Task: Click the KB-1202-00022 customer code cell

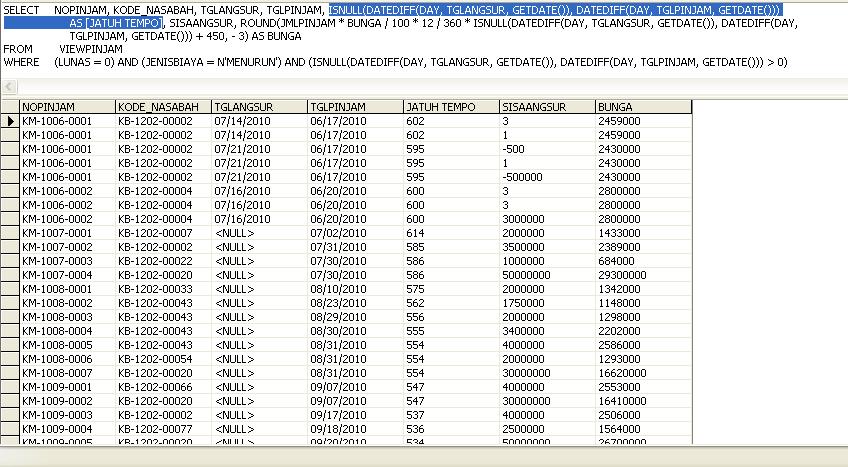Action: click(x=163, y=261)
